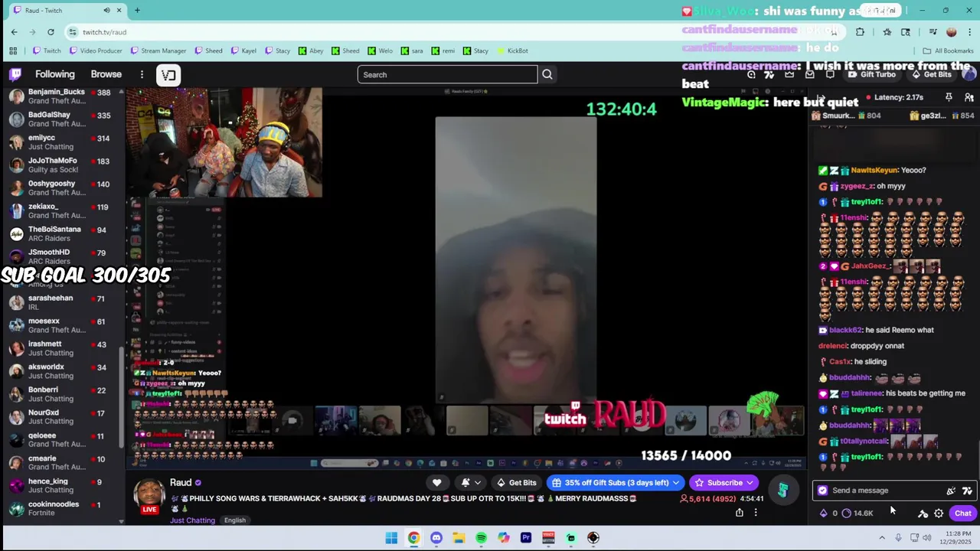Image resolution: width=980 pixels, height=551 pixels.
Task: Launch Premiere Pro from the taskbar
Action: click(x=526, y=538)
